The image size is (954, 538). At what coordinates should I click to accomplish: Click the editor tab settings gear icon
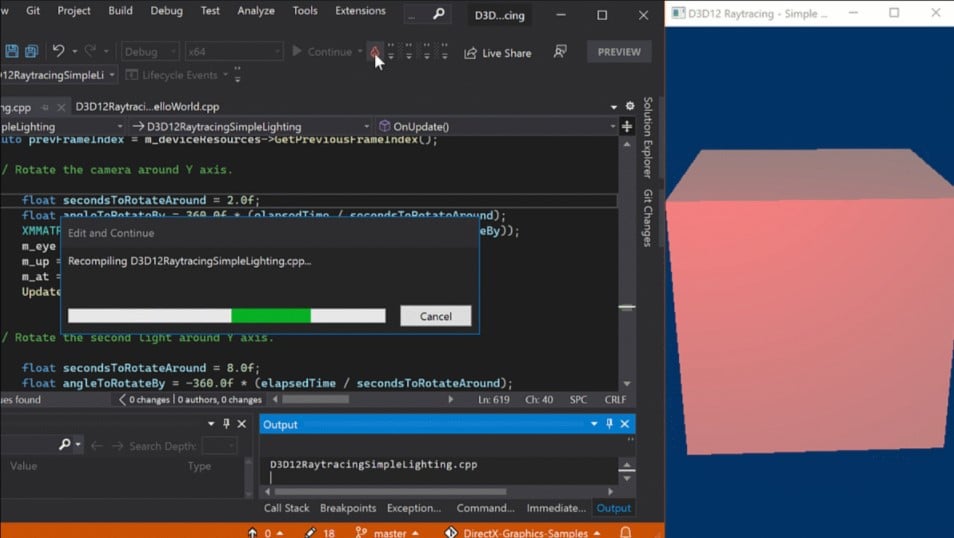click(x=630, y=106)
